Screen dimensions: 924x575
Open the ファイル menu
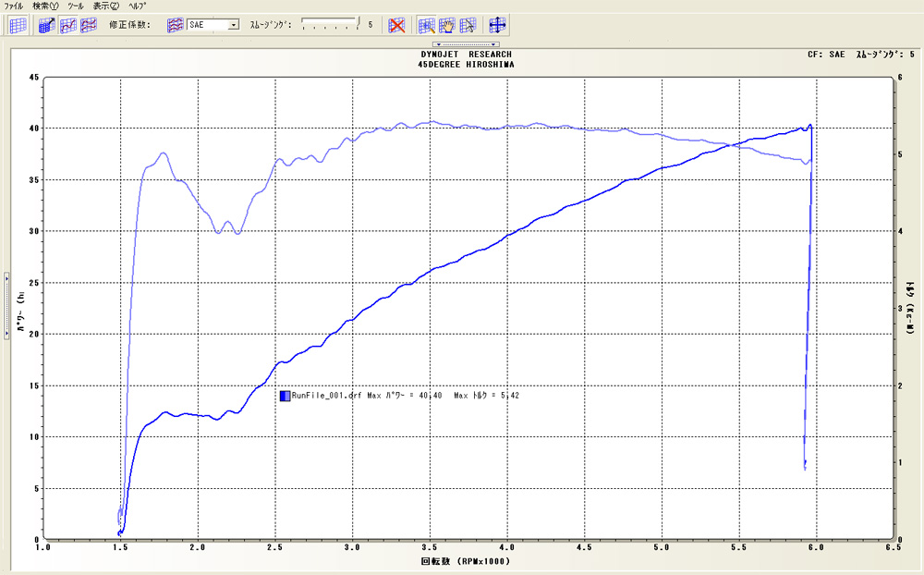pos(14,6)
